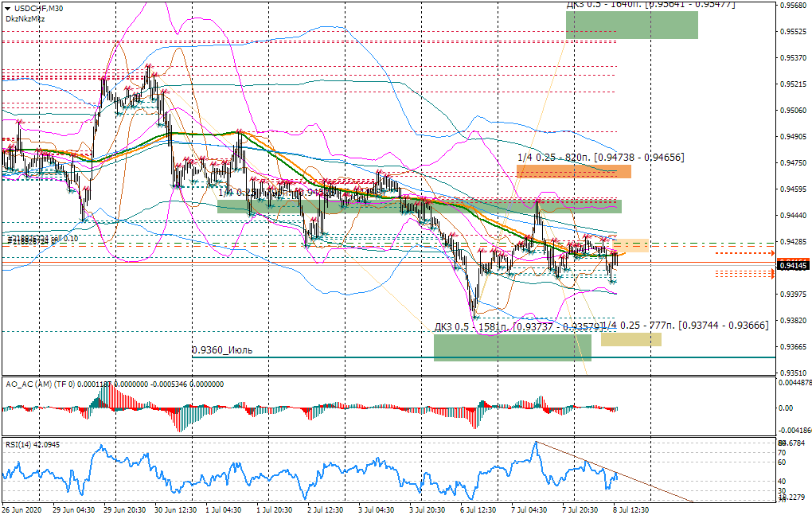This screenshot has height=519, width=812.
Task: Click the 2 Jul 12:30 time axis label
Action: pos(326,510)
